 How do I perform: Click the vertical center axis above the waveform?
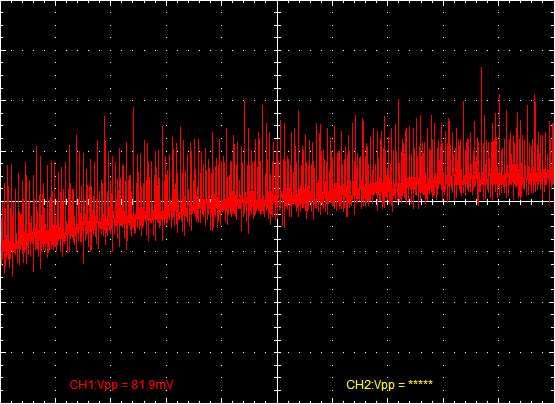(278, 53)
